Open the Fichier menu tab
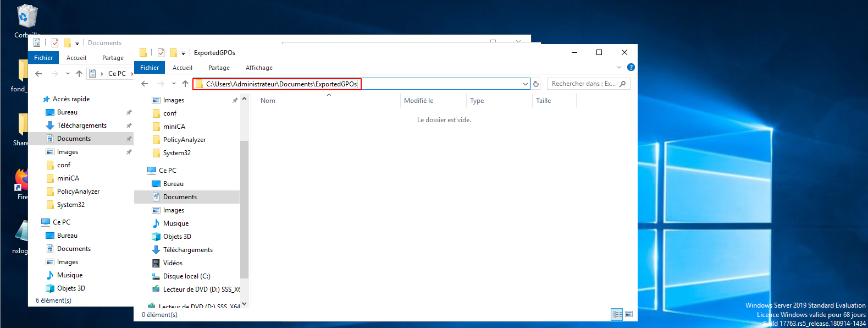 tap(150, 68)
